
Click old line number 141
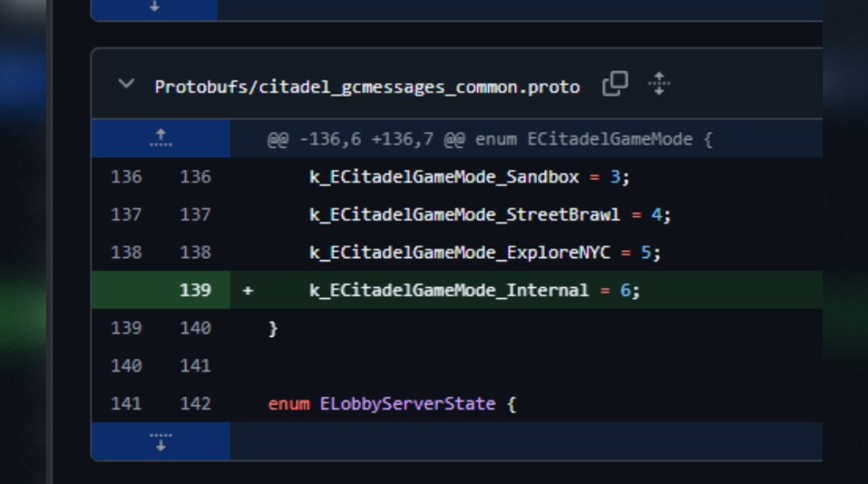point(126,404)
